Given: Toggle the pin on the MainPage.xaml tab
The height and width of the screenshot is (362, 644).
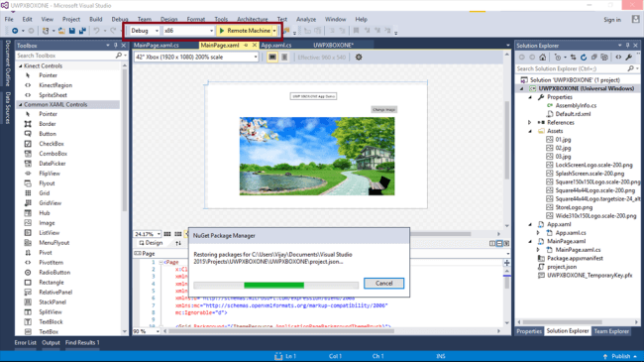Looking at the screenshot, I should point(246,46).
